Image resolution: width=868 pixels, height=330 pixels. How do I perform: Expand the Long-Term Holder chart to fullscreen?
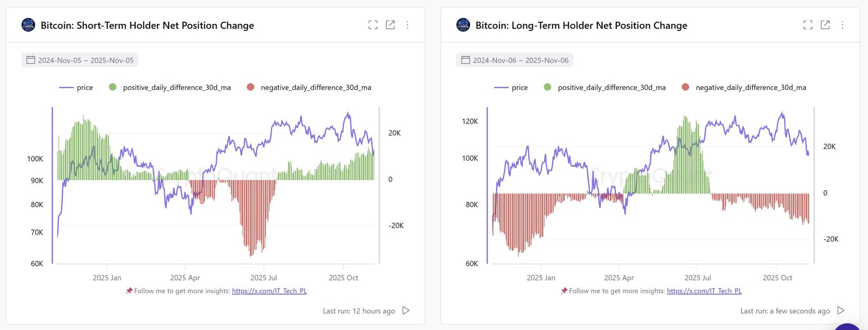[x=808, y=24]
